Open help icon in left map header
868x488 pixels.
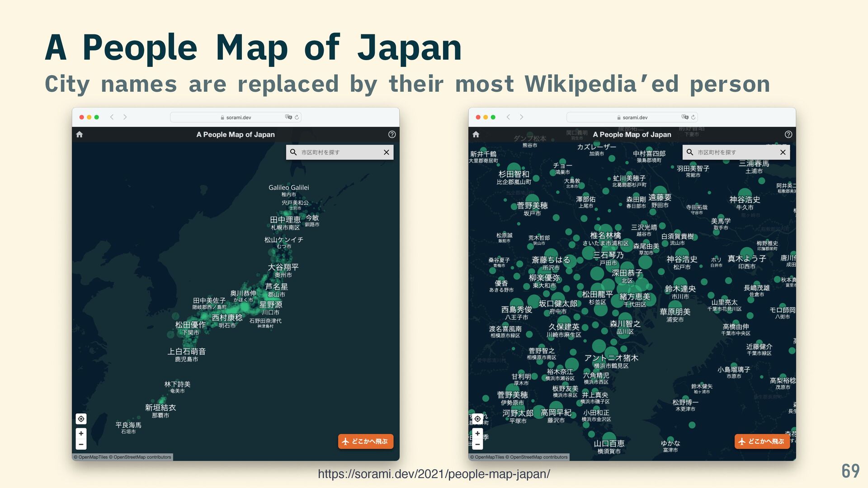(392, 134)
